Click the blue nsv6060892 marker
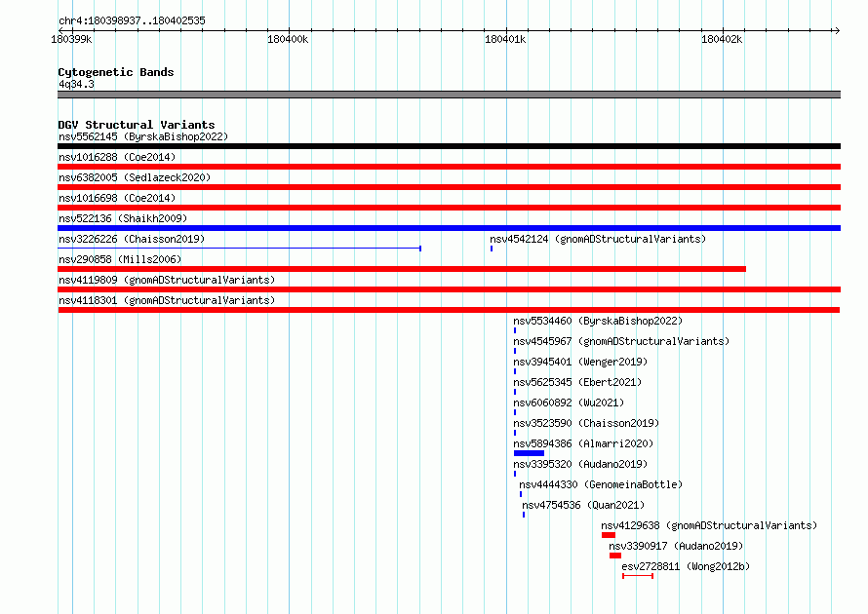The image size is (868, 614). [x=515, y=412]
